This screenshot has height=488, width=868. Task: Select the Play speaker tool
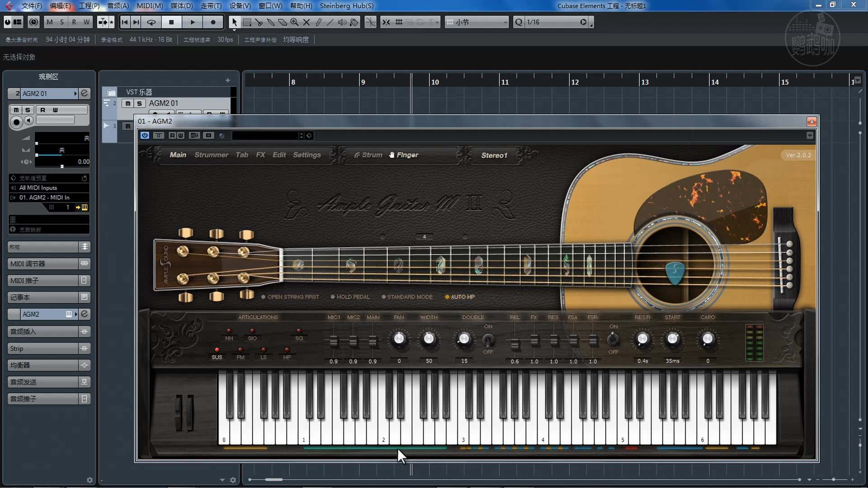pyautogui.click(x=342, y=22)
